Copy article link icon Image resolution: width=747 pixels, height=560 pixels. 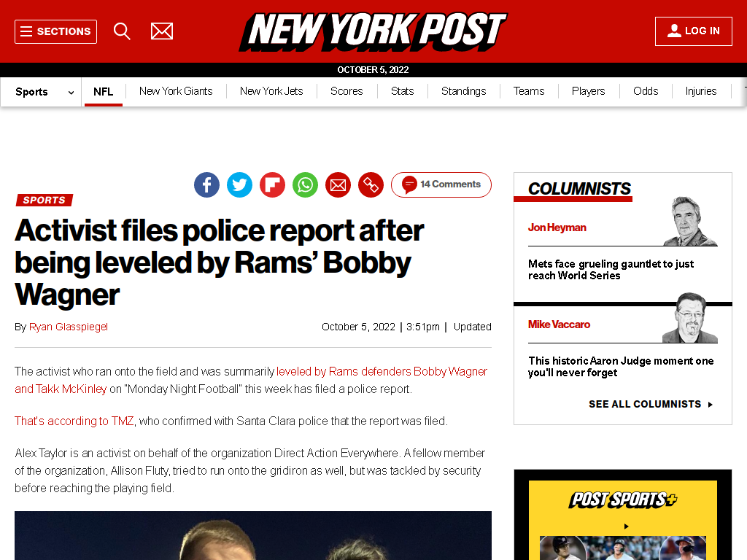tap(371, 184)
